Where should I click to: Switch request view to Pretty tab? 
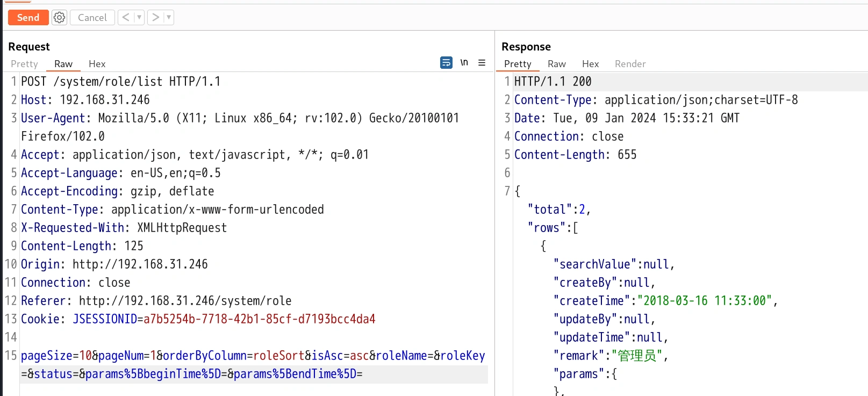(x=24, y=64)
